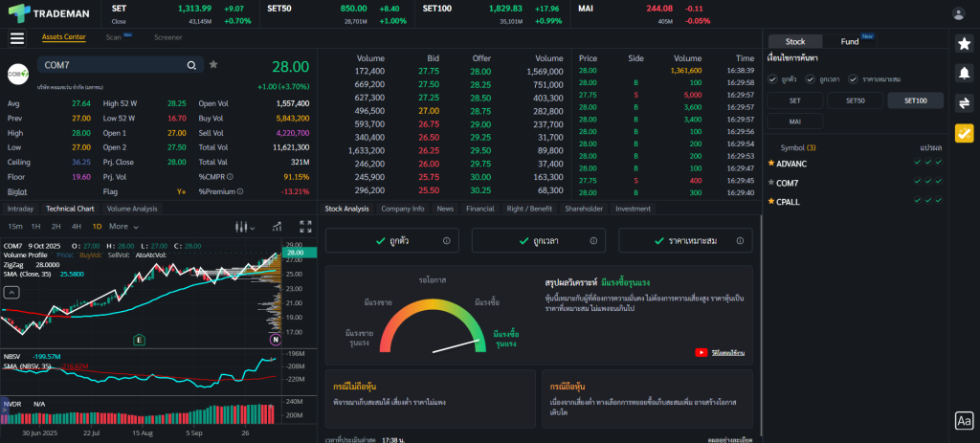The width and height of the screenshot is (980, 443).
Task: Click the star beside COM7 search box
Action: click(x=213, y=65)
